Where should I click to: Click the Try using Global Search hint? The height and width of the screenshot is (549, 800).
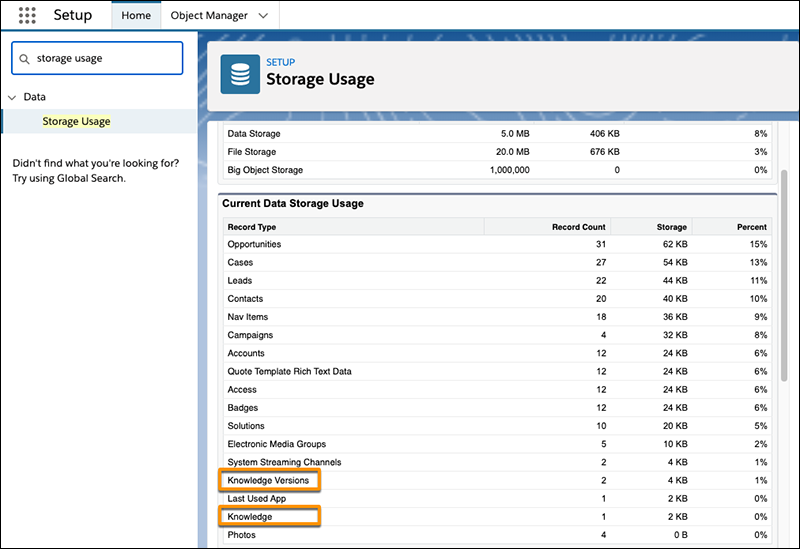pyautogui.click(x=69, y=179)
